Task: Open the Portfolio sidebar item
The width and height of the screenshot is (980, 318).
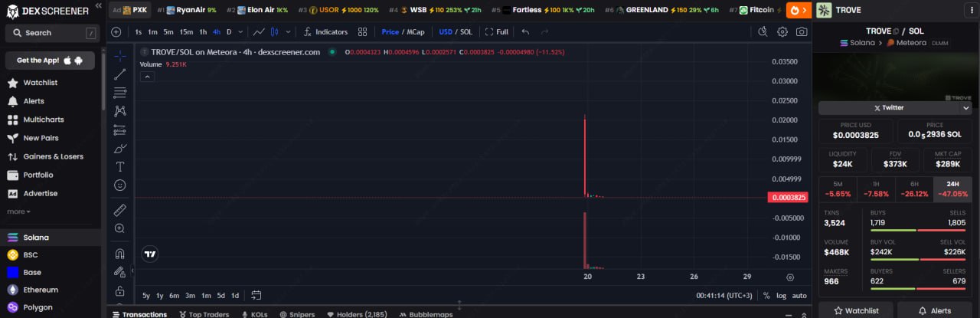Action: coord(38,175)
